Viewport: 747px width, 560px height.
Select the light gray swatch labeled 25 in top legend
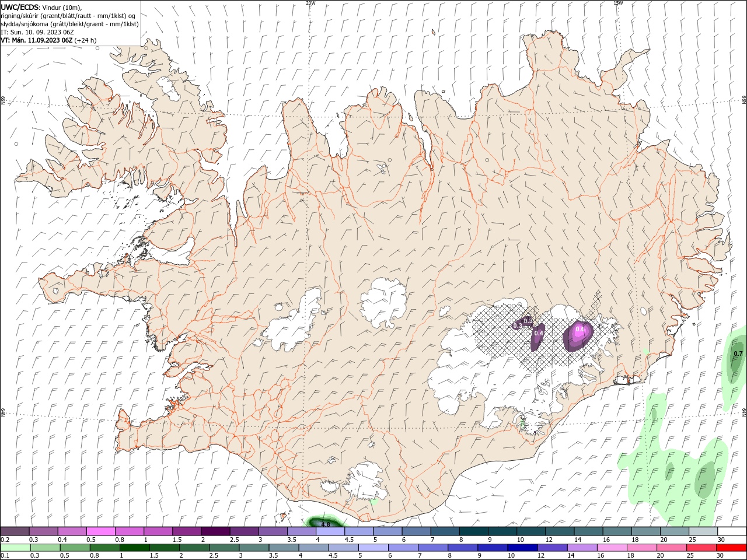703,531
